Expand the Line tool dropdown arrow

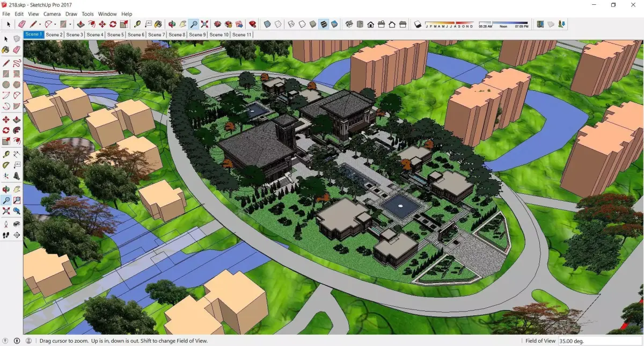[40, 25]
